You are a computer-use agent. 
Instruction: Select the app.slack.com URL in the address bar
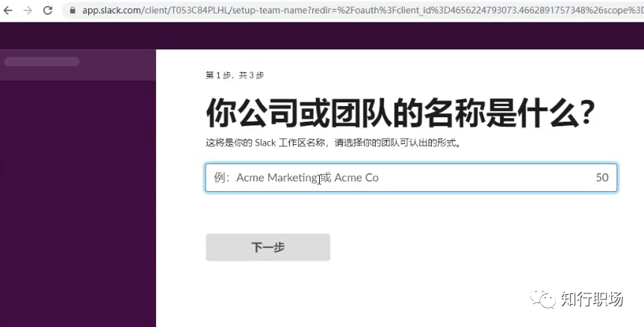click(x=362, y=10)
